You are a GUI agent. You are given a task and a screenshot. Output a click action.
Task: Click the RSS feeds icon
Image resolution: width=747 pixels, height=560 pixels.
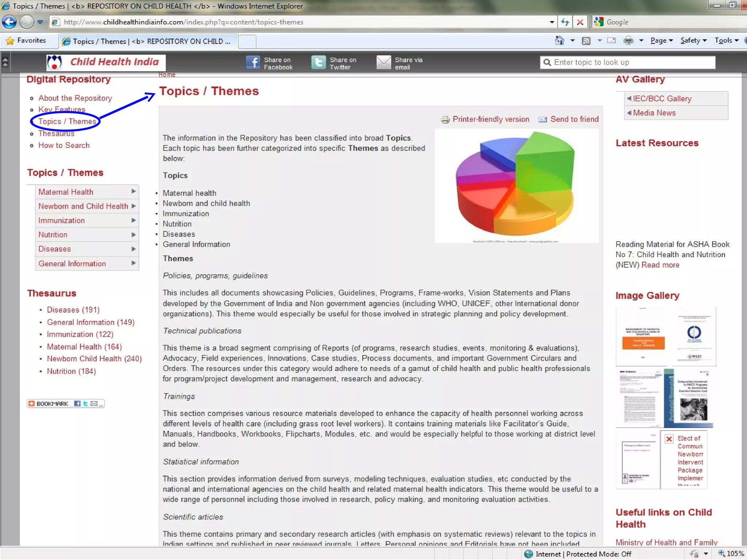586,40
